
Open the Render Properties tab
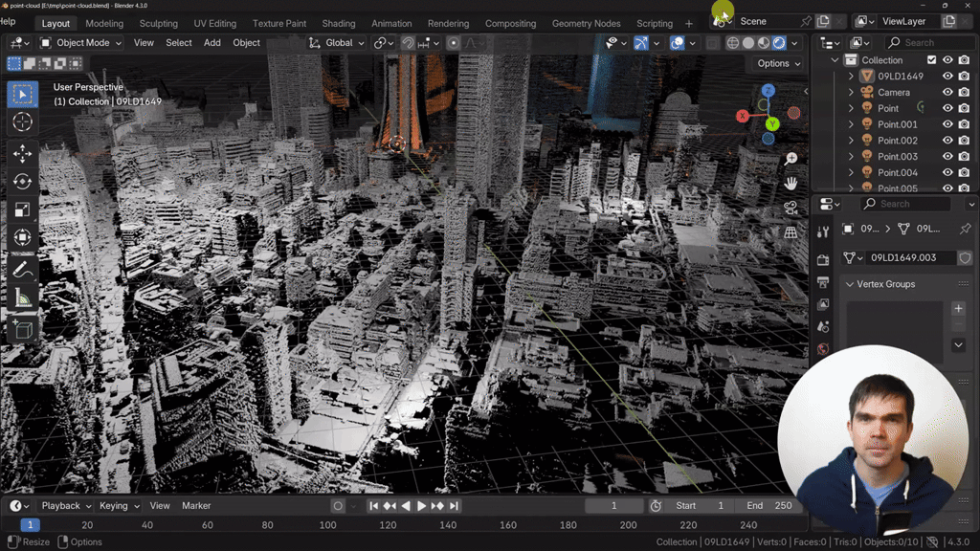pos(822,258)
